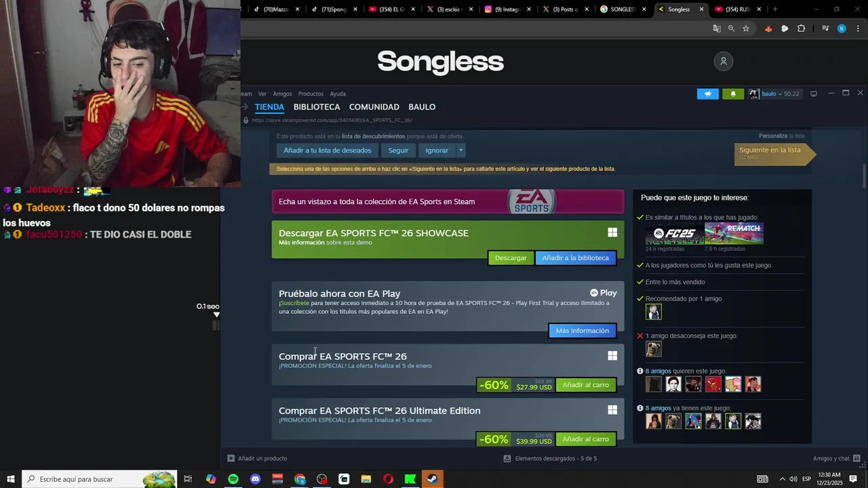Click Chrome translate page icon

717,28
